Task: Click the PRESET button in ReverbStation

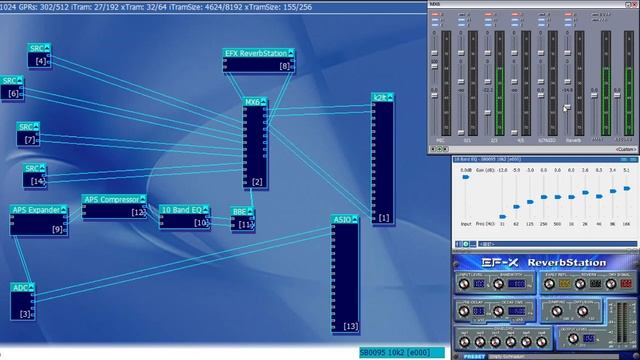Action: point(474,356)
